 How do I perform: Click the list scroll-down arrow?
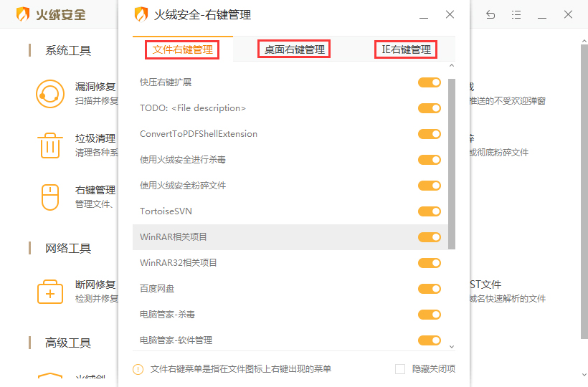pos(452,346)
